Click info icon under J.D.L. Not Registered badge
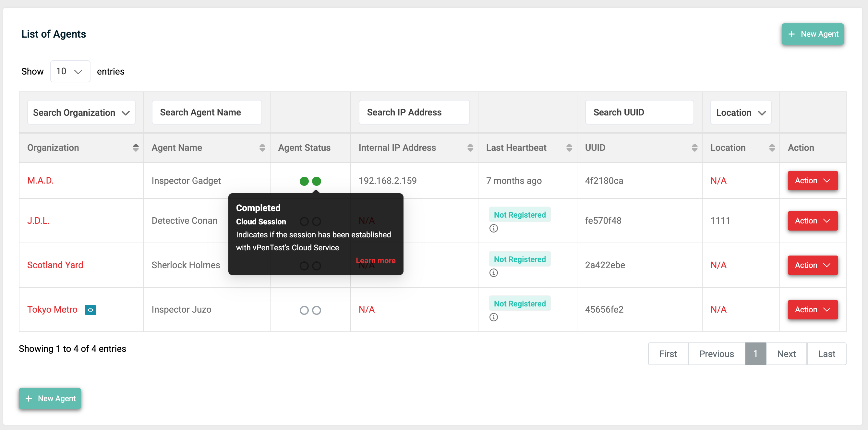 tap(493, 228)
